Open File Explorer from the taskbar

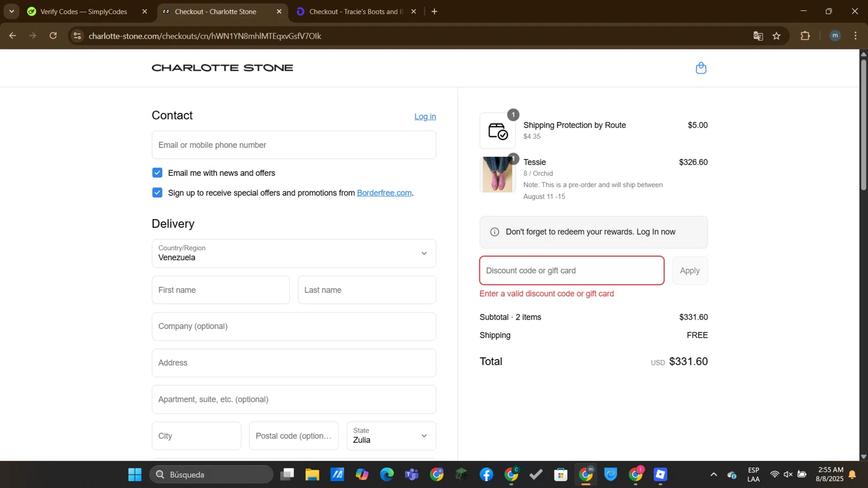pos(312,475)
